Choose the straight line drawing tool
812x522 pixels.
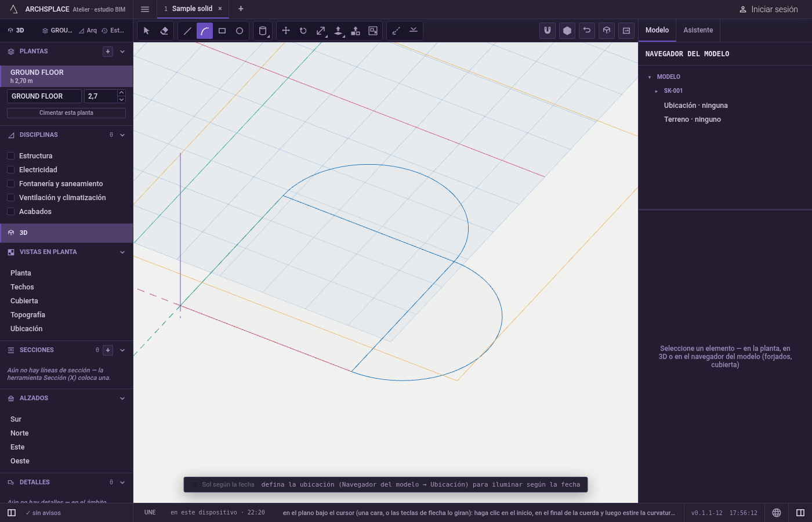point(187,31)
